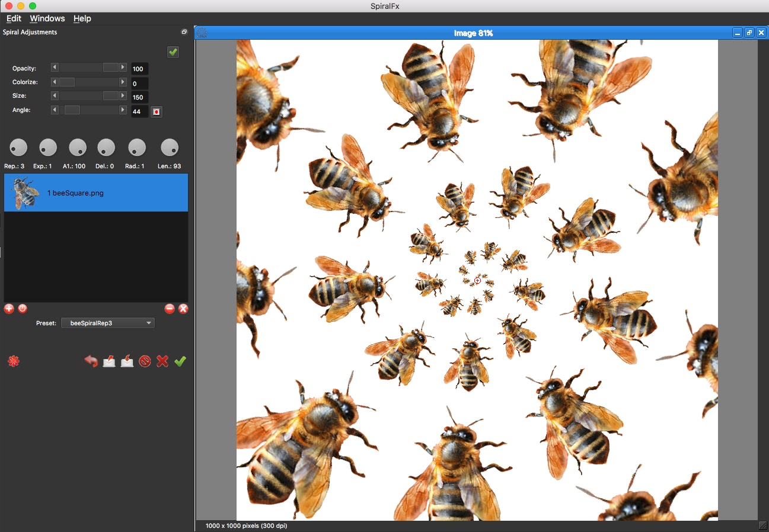
Task: Click the spiral icon in the Image window title
Action: pos(202,33)
